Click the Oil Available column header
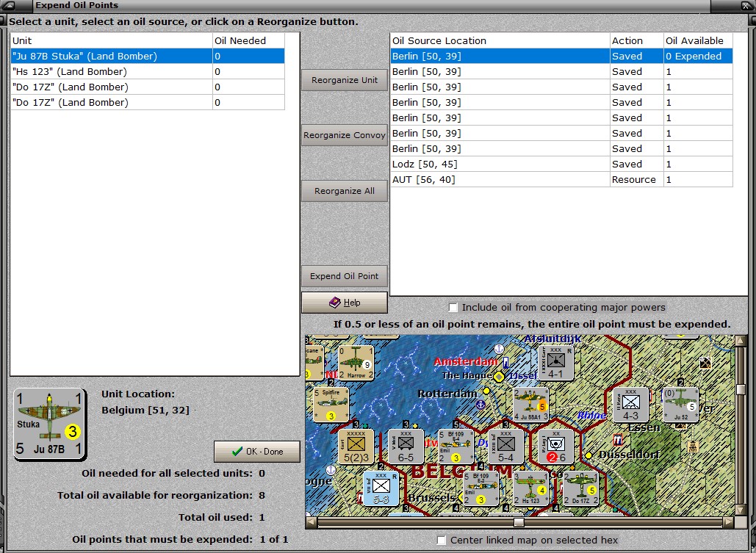The width and height of the screenshot is (756, 553). (x=698, y=40)
